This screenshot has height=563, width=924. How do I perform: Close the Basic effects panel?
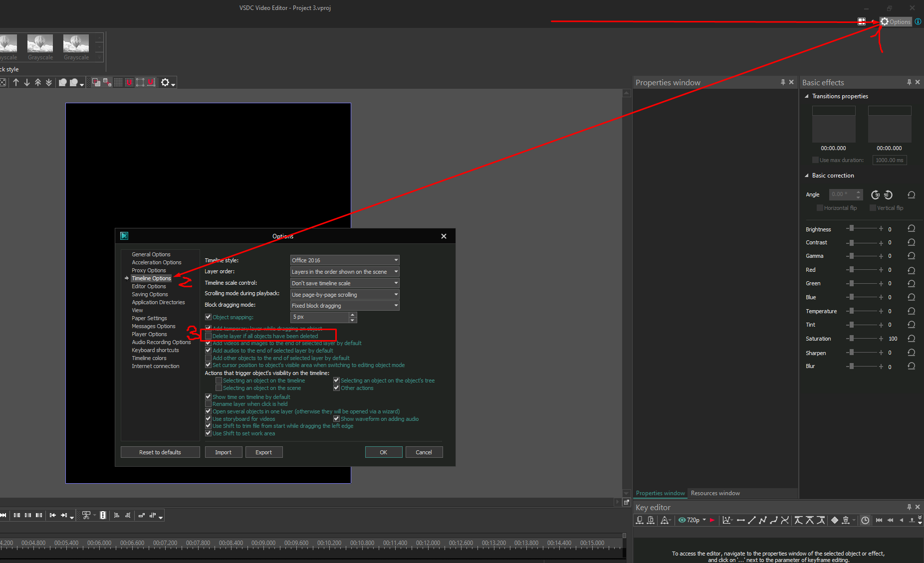pyautogui.click(x=918, y=82)
